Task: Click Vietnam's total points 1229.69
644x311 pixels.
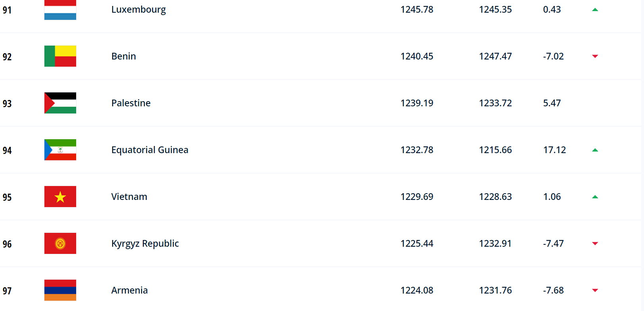Action: tap(417, 197)
